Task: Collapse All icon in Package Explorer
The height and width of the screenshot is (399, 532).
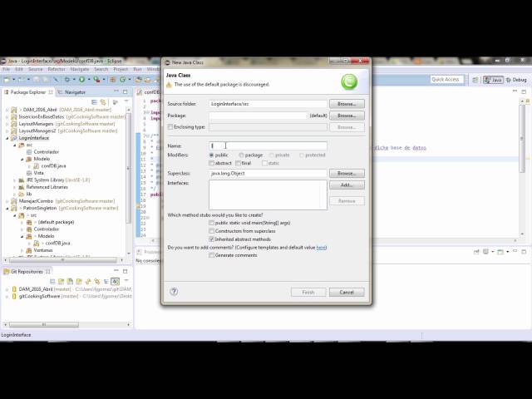Action: click(94, 102)
